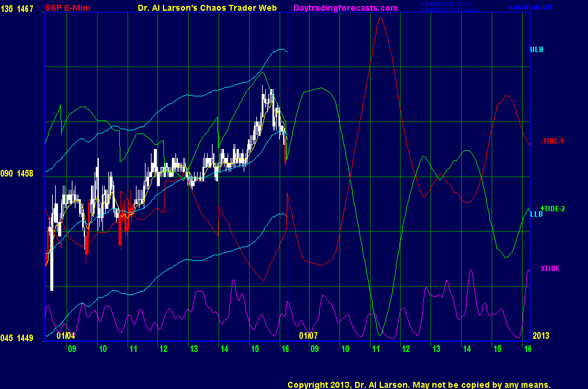
Task: Click hour label 09 below 01/07
Action: [x=314, y=349]
